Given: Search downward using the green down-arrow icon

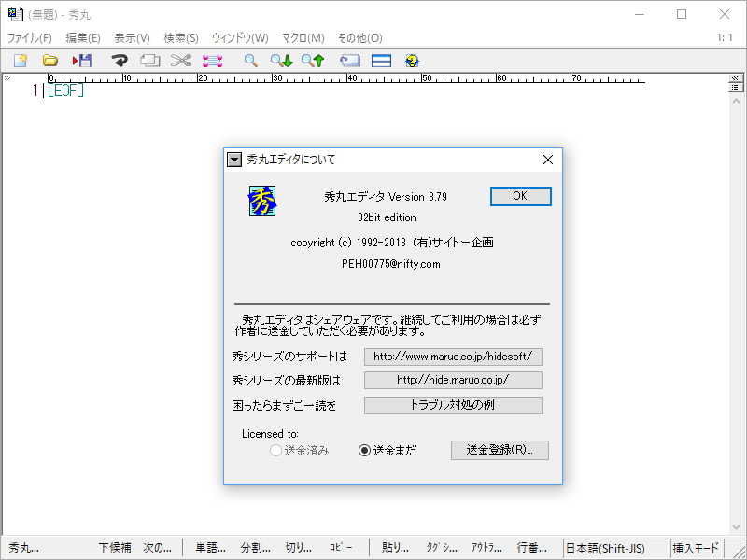Looking at the screenshot, I should [282, 60].
